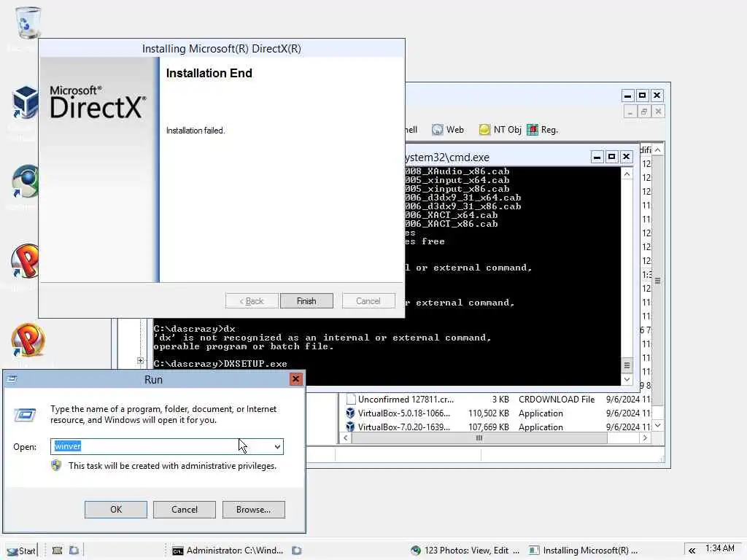Screen dimensions: 747x560
Task: Select the VirtualBox-5.0.18-1066... file
Action: pyautogui.click(x=404, y=413)
